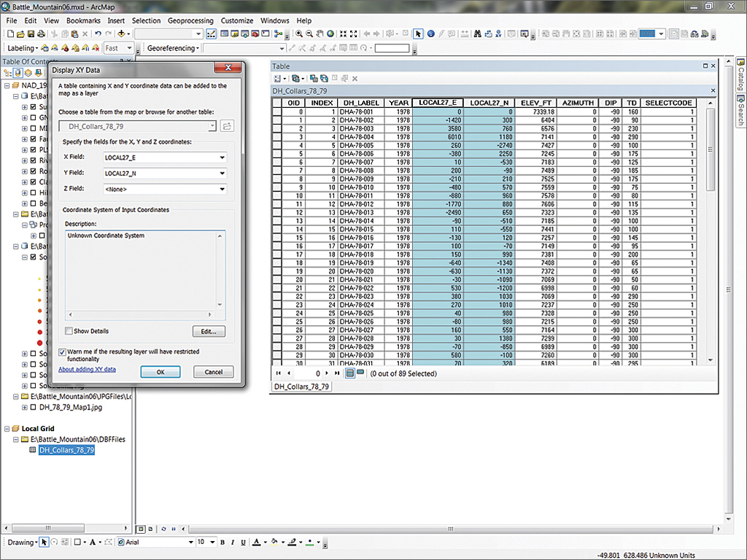Open the X Field dropdown
Image resolution: width=747 pixels, height=560 pixels.
click(x=222, y=157)
